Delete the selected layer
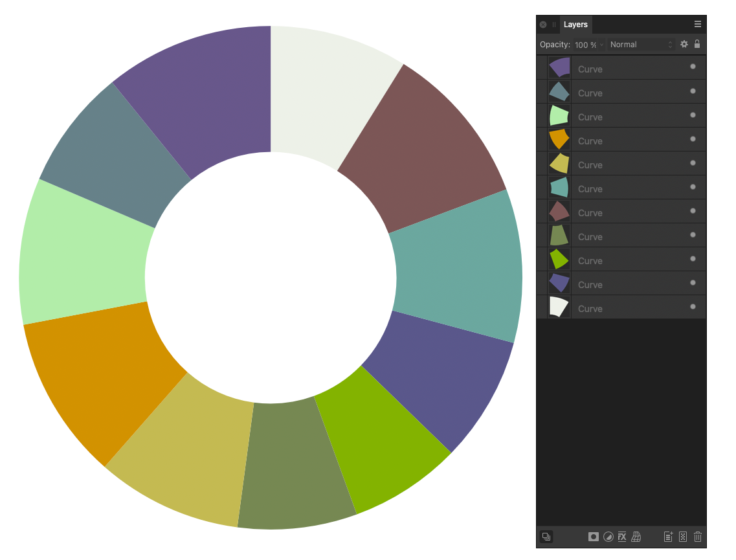 tap(697, 537)
